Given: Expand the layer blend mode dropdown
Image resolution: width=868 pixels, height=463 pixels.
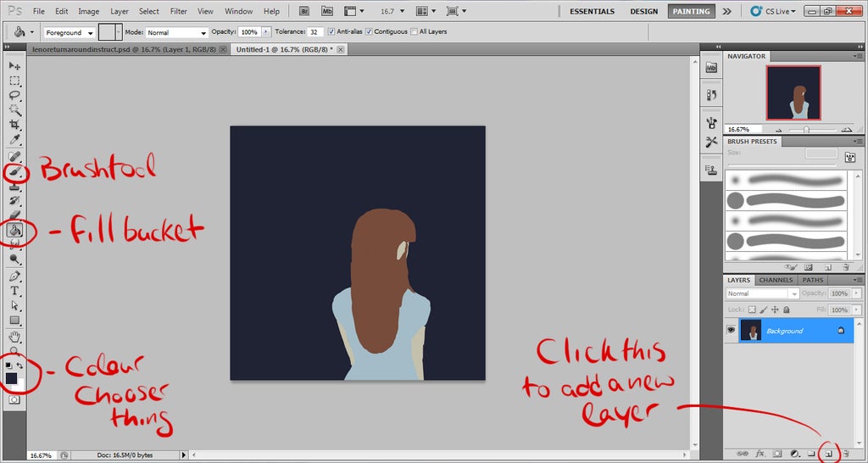Looking at the screenshot, I should click(762, 293).
